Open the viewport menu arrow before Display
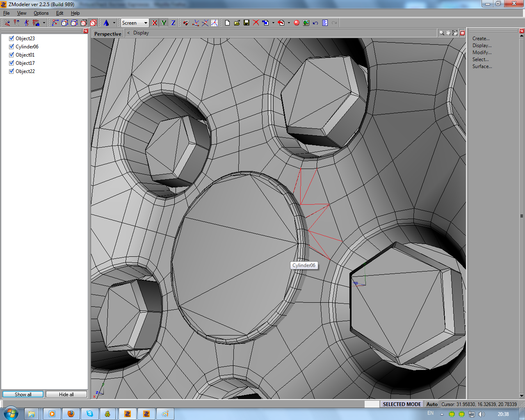The image size is (525, 420). pyautogui.click(x=128, y=33)
